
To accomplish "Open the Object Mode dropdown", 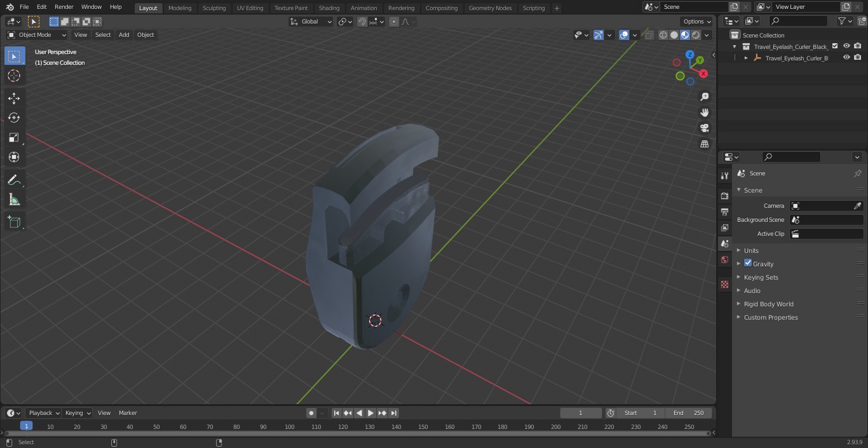I will [x=37, y=35].
